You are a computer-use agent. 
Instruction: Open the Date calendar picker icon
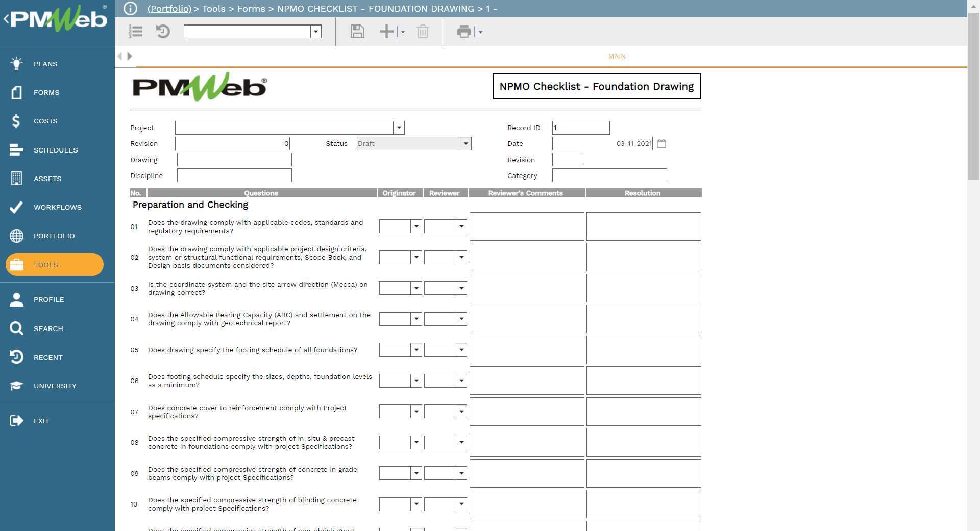(x=661, y=143)
